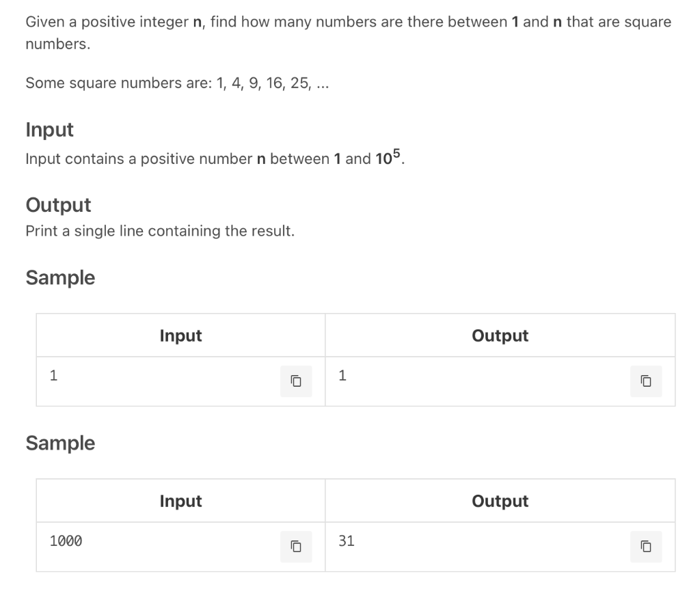Click the second Sample heading
The width and height of the screenshot is (700, 589).
click(x=60, y=443)
